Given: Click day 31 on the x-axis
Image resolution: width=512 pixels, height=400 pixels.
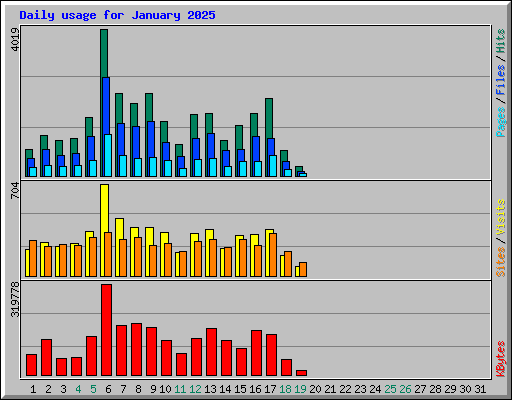Looking at the screenshot, I should coord(480,389).
